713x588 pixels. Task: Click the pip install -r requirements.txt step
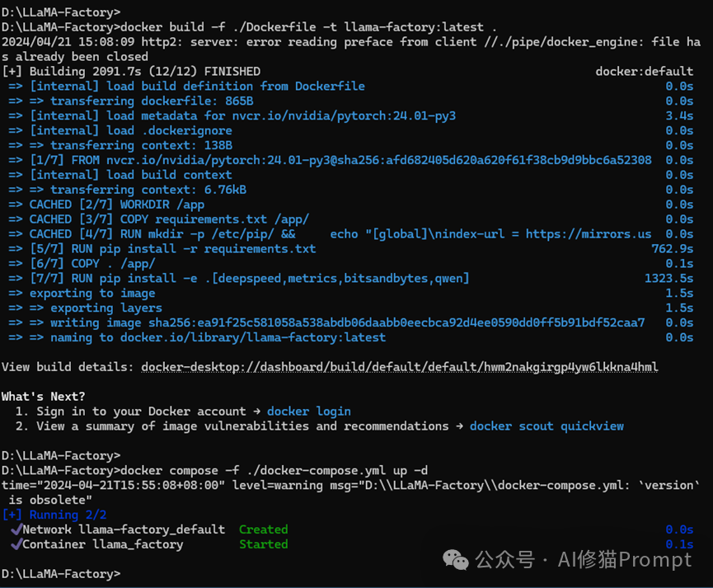(173, 248)
